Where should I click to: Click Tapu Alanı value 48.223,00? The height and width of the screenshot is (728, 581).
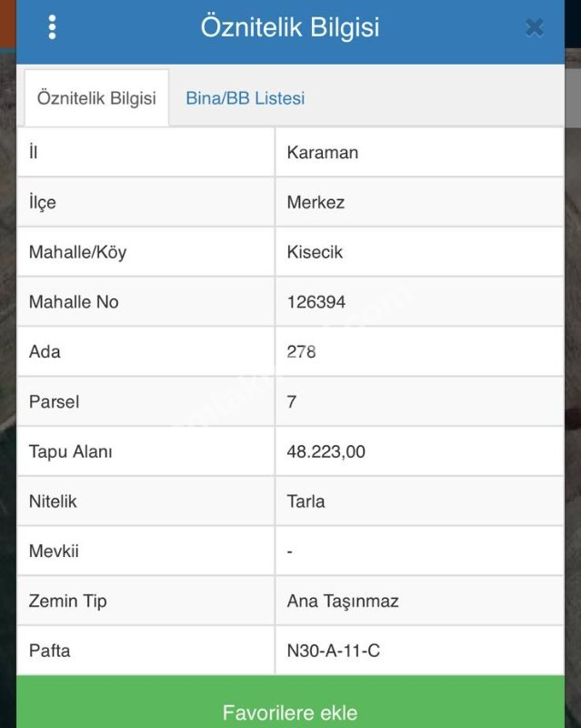click(326, 451)
